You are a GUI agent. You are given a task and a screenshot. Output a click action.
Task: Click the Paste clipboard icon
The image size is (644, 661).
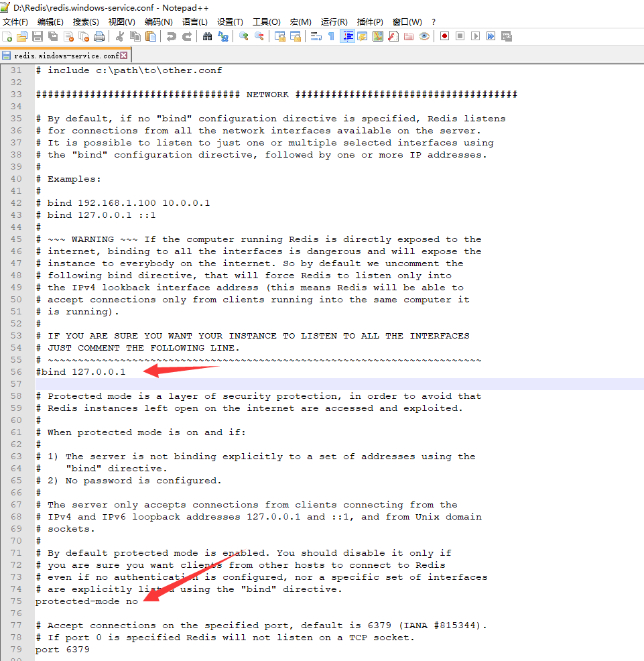[x=151, y=37]
